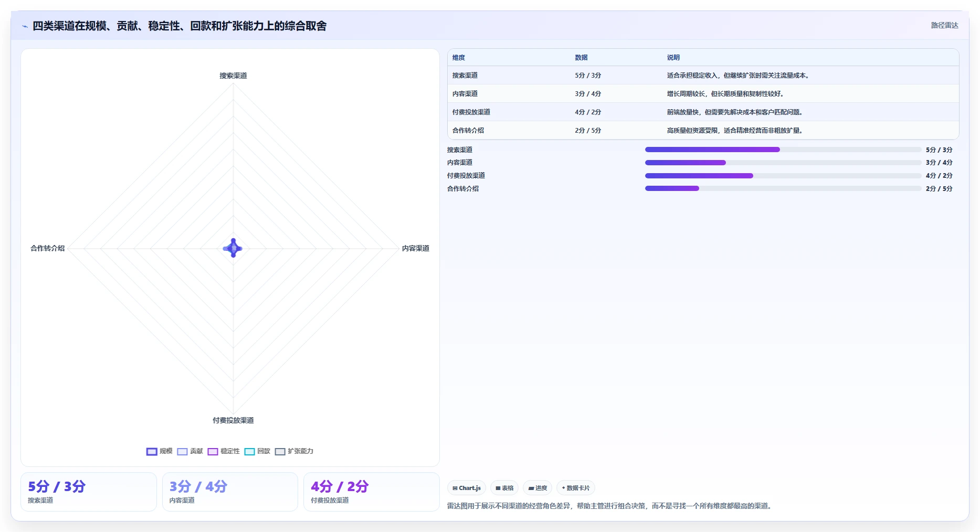Image resolution: width=980 pixels, height=532 pixels.
Task: Click the 维度 column header
Action: (459, 58)
